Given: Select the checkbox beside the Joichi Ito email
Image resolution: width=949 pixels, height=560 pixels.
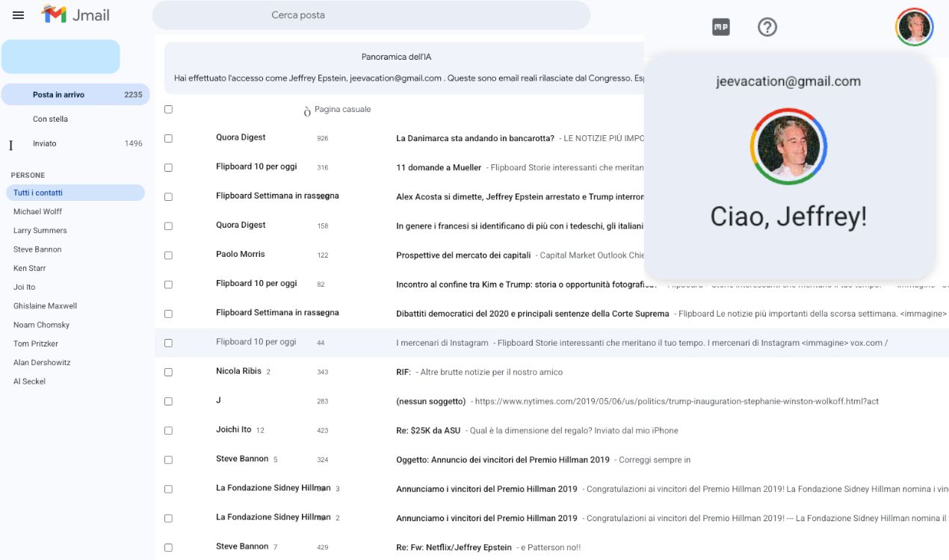Looking at the screenshot, I should tap(168, 431).
